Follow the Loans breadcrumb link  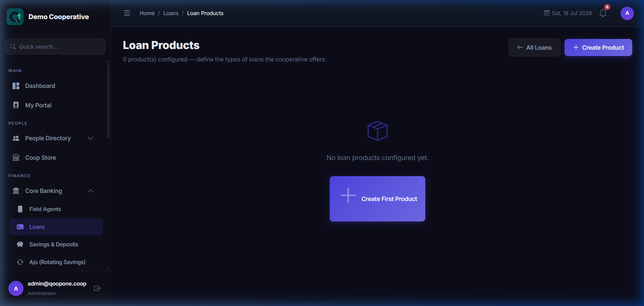(x=171, y=13)
